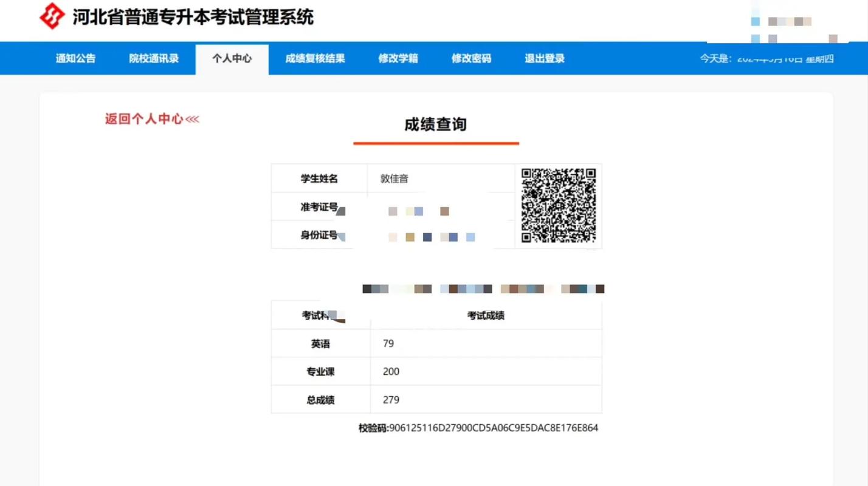Open the 修改学籍 section
The image size is (868, 486).
[x=398, y=58]
